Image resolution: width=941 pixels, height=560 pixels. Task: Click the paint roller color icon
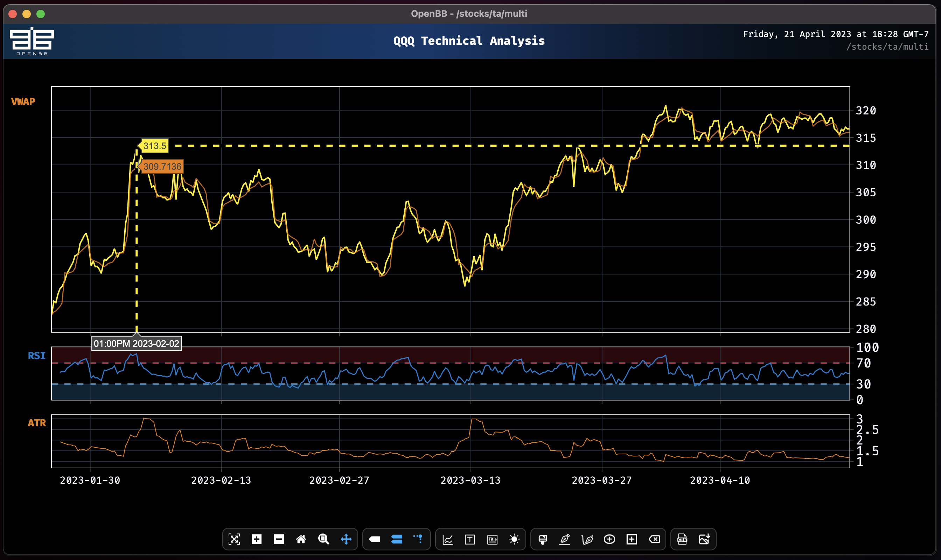pyautogui.click(x=543, y=539)
